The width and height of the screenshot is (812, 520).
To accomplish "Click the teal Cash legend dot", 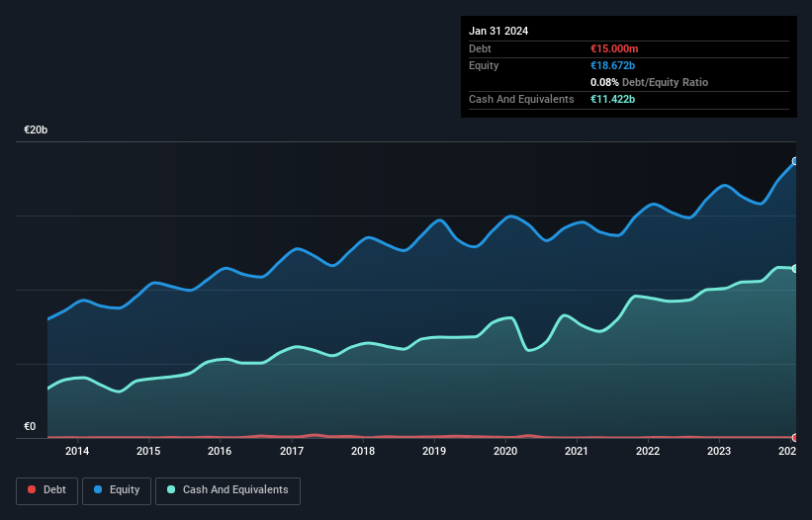I will (x=171, y=489).
